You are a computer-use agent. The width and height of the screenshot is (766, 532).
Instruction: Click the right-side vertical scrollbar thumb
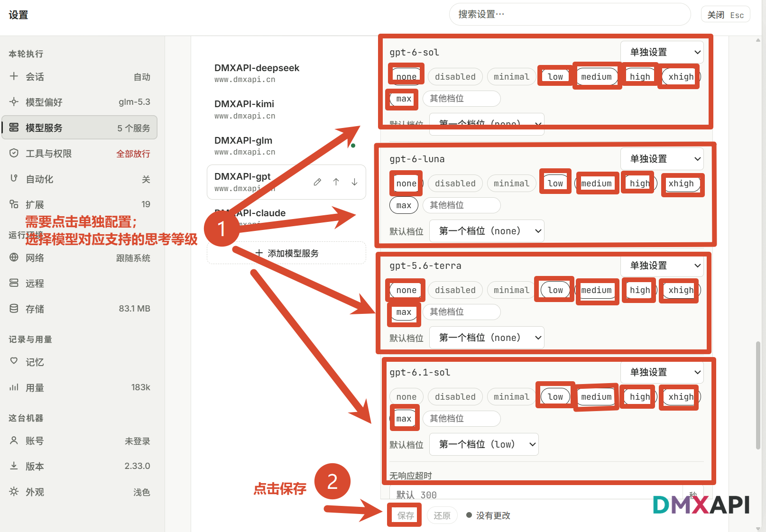(x=758, y=395)
